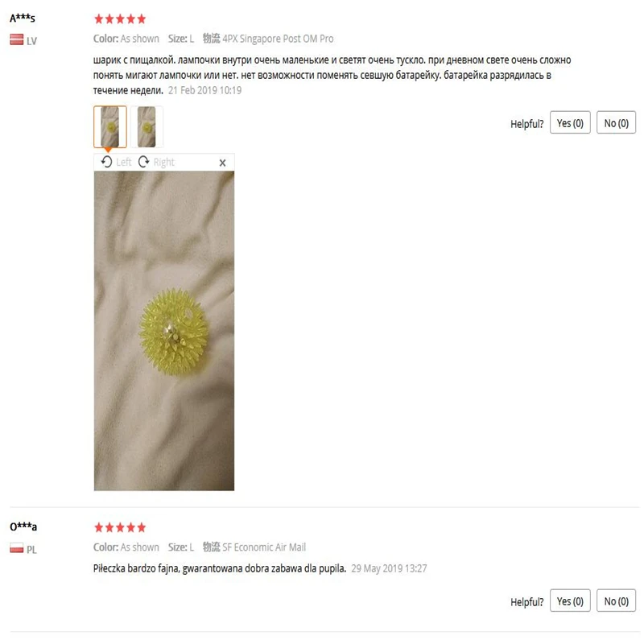Click the Poland flag icon

point(16,548)
